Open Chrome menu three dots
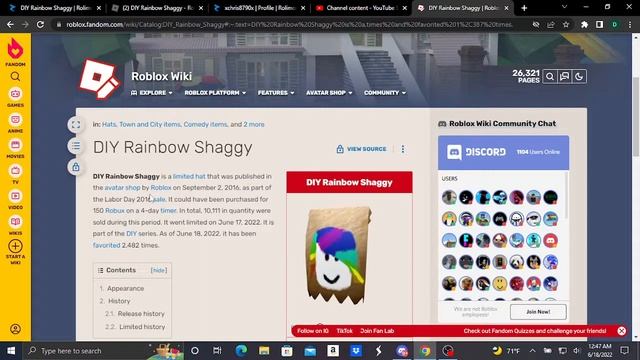Screen dimensions: 640x360 coord(630,24)
